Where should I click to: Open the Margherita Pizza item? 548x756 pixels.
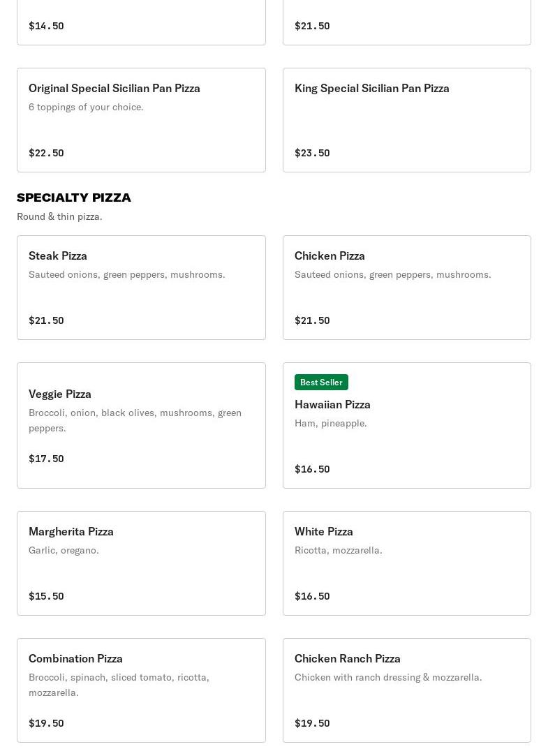[141, 563]
